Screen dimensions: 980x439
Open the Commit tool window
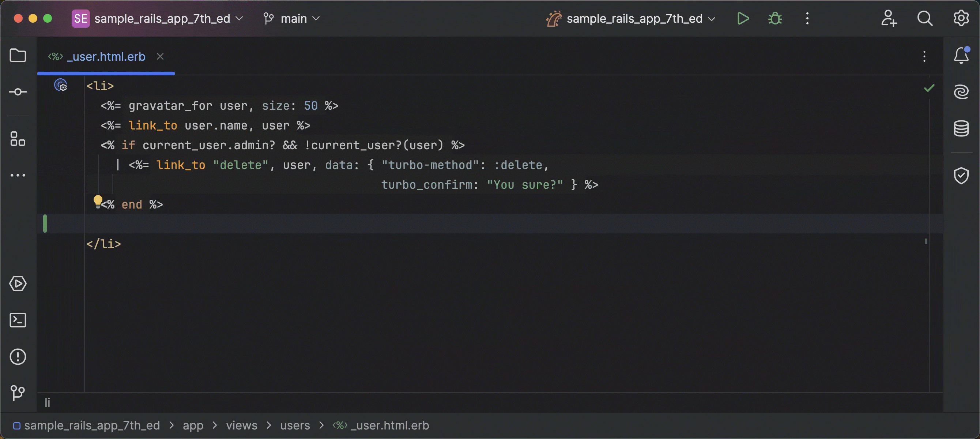[18, 92]
